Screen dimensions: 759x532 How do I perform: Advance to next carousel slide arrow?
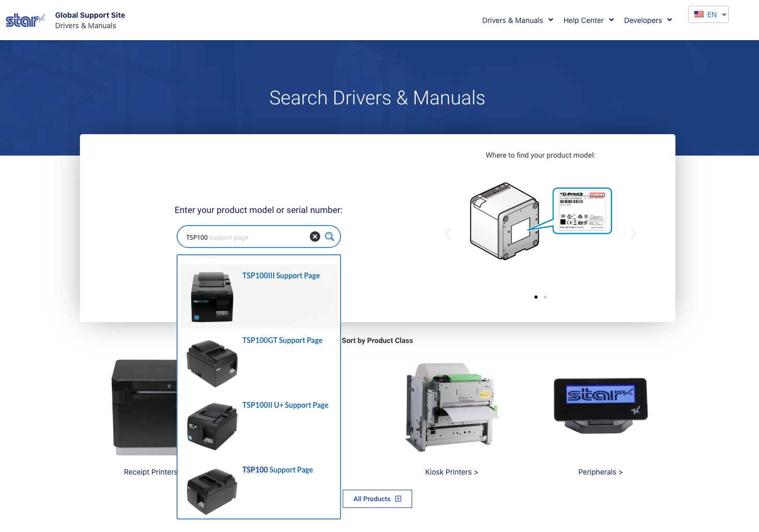(633, 234)
